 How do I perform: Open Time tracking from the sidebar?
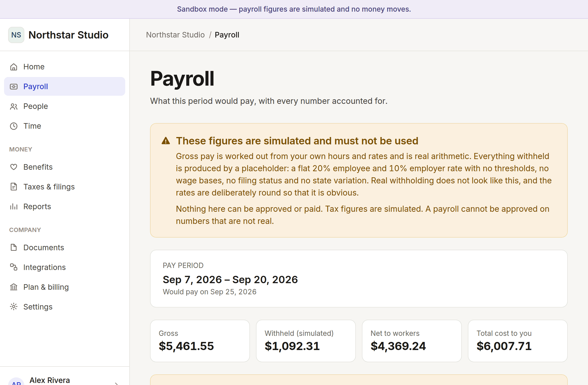(65, 126)
